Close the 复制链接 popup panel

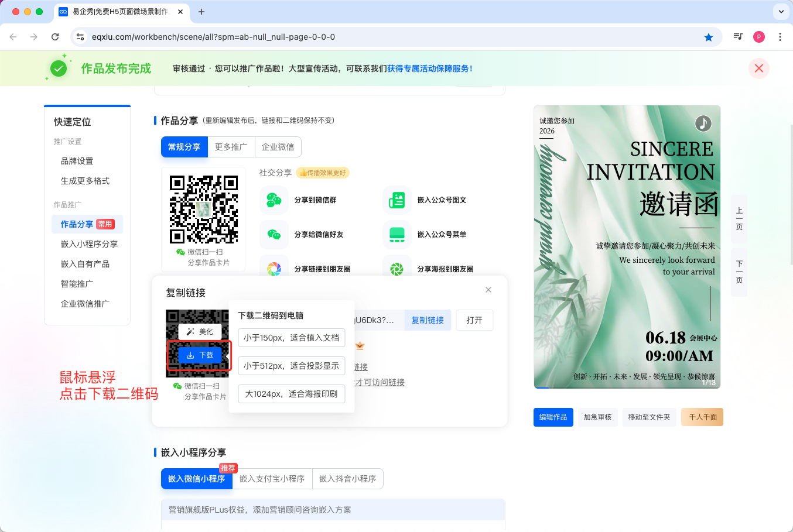[488, 290]
